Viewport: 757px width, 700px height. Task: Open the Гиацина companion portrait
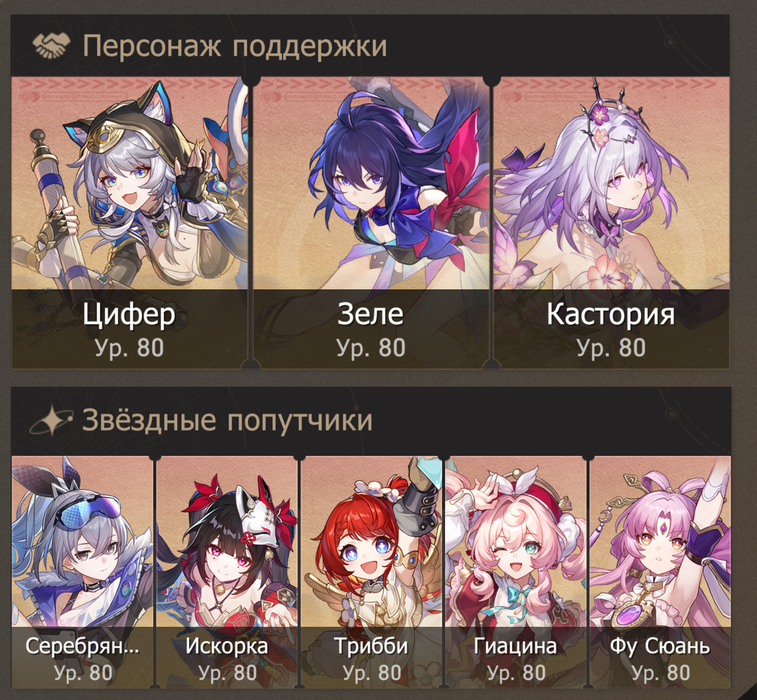pos(516,572)
